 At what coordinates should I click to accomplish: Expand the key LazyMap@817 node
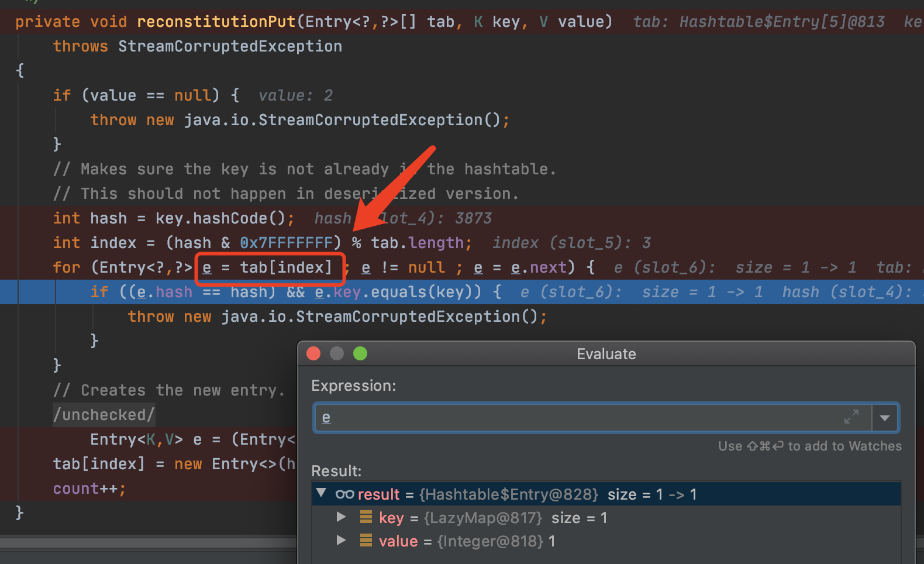341,517
